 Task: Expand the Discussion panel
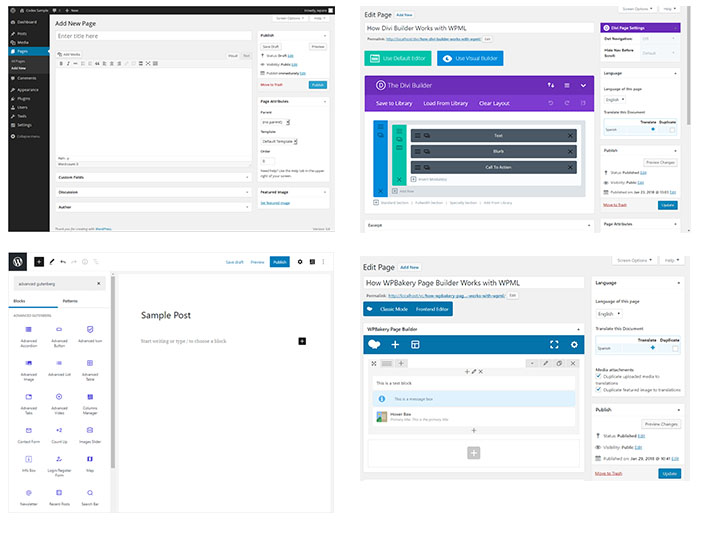[x=153, y=192]
